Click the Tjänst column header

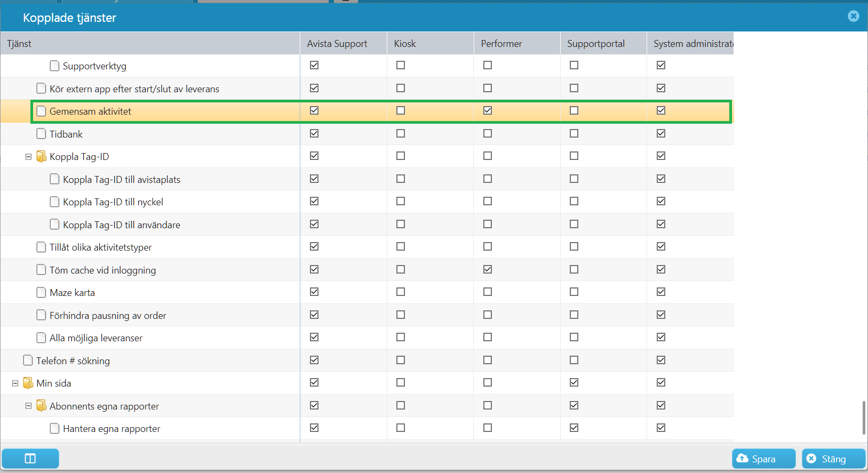click(x=150, y=43)
